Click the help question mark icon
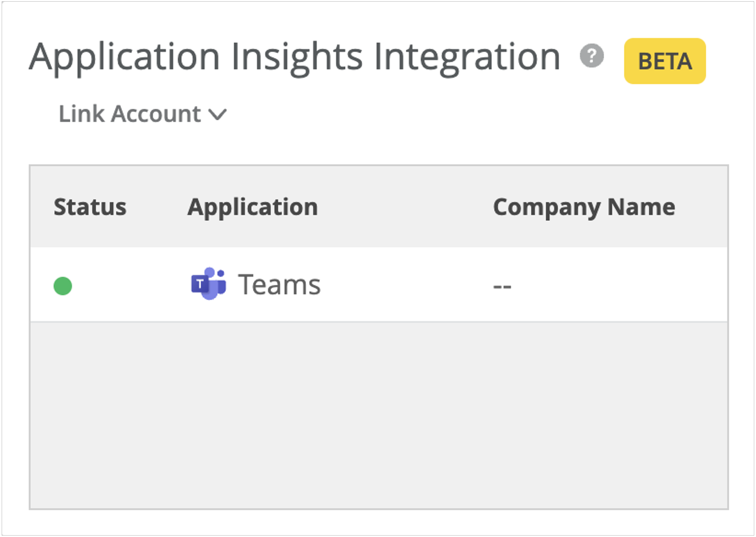Viewport: 756px width, 537px height. click(x=591, y=56)
